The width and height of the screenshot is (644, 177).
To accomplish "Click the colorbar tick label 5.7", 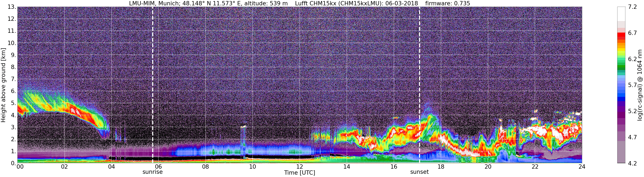I will pos(632,85).
